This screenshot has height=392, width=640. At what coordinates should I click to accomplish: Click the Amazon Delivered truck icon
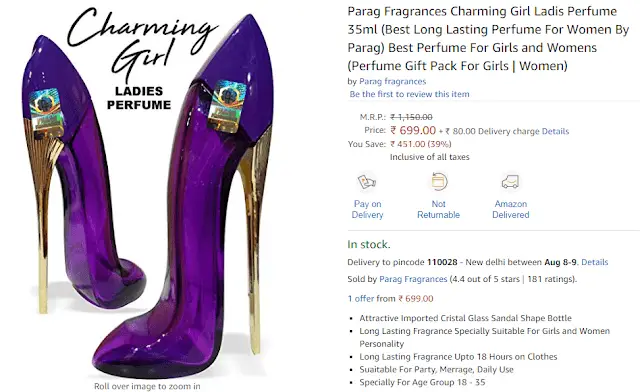tap(510, 182)
